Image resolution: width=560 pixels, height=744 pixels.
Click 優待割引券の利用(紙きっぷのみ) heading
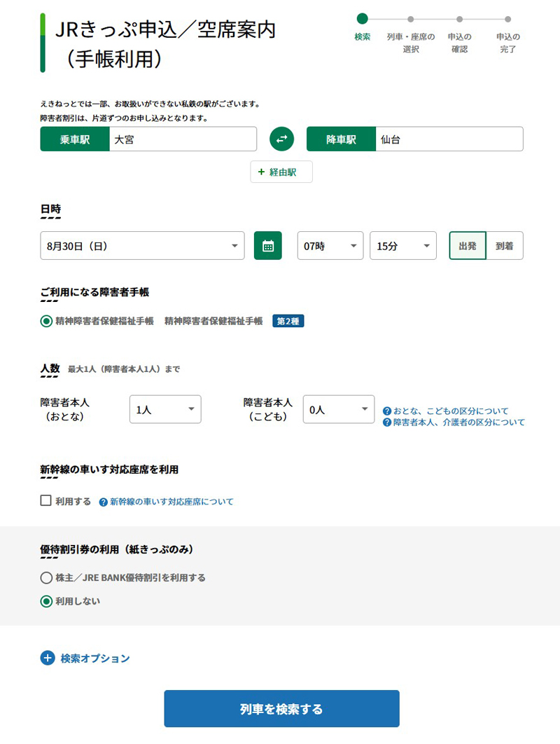click(x=117, y=549)
